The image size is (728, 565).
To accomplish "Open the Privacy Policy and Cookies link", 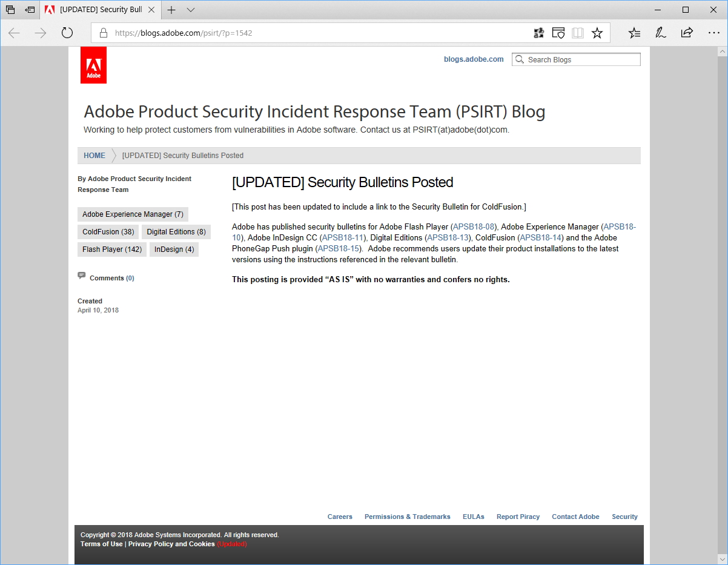I will pos(171,544).
